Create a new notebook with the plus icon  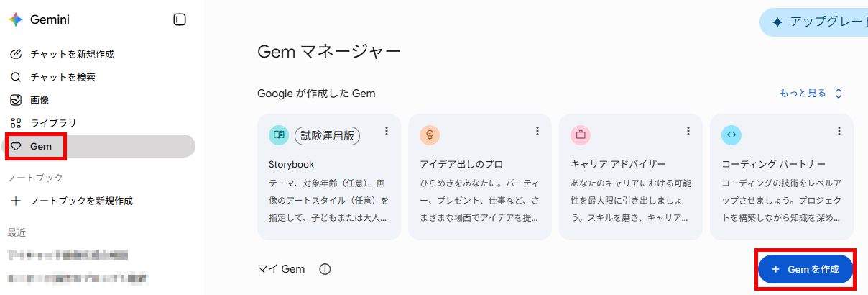17,201
